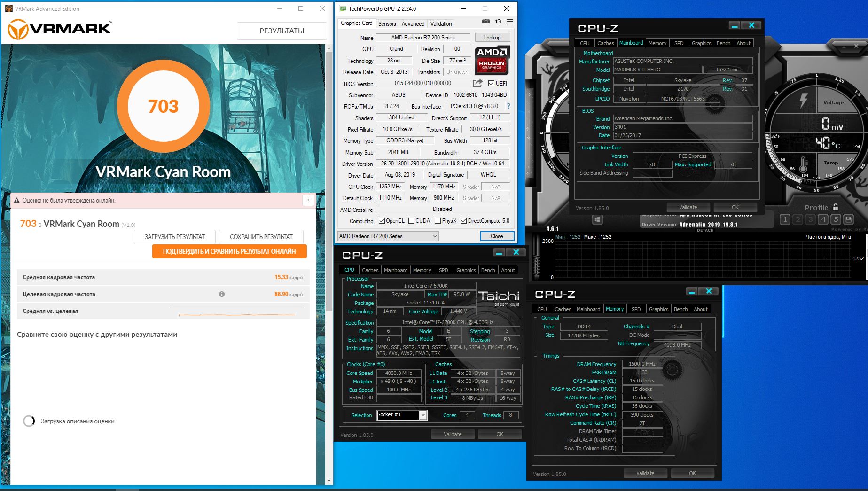Viewport: 868px width, 491px height.
Task: Toggle DirectCompute 5.0 checkbox in GPU-Z
Action: pos(464,221)
